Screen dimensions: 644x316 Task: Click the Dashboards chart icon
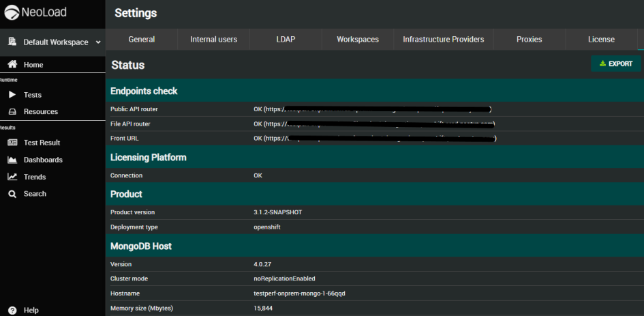point(12,160)
